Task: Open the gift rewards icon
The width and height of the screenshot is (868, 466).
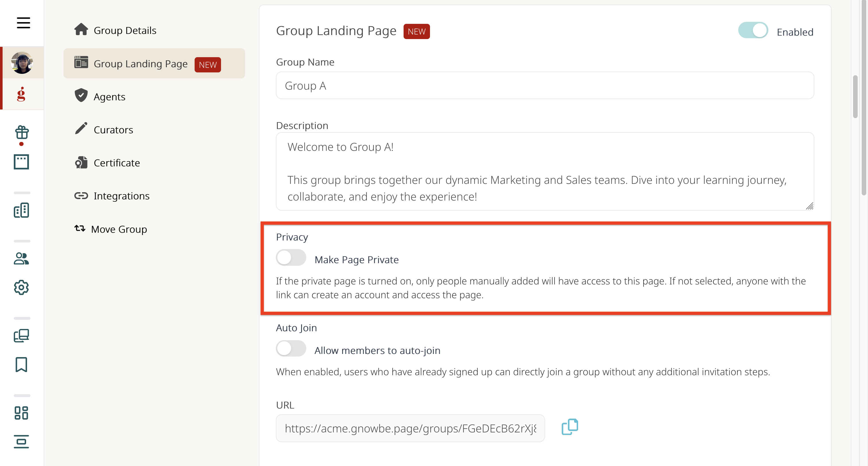Action: 22,132
